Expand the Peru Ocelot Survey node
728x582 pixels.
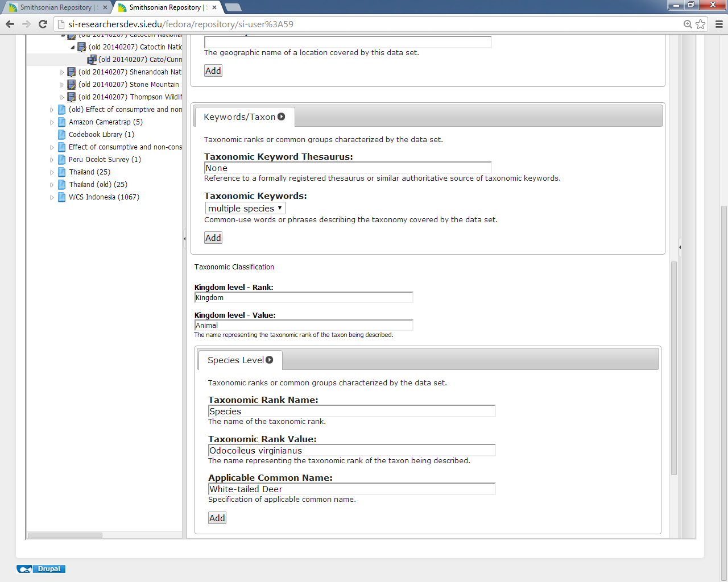point(52,160)
